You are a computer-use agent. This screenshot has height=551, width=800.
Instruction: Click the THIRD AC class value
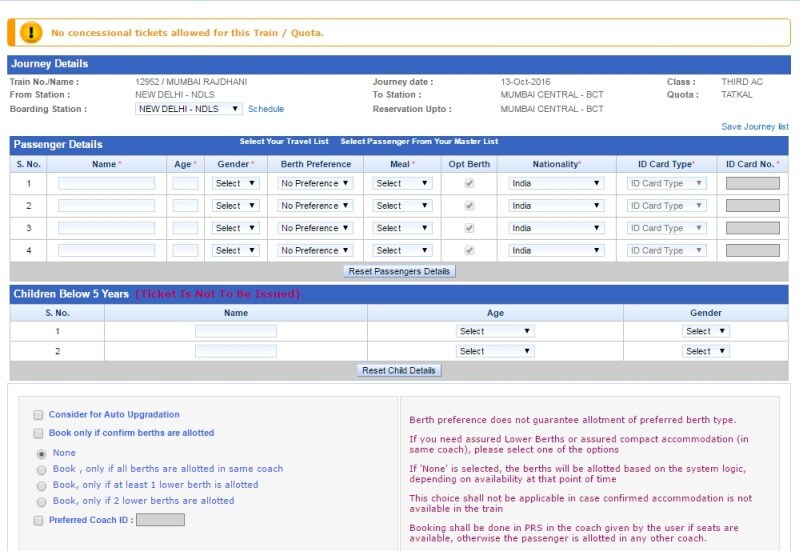click(742, 82)
